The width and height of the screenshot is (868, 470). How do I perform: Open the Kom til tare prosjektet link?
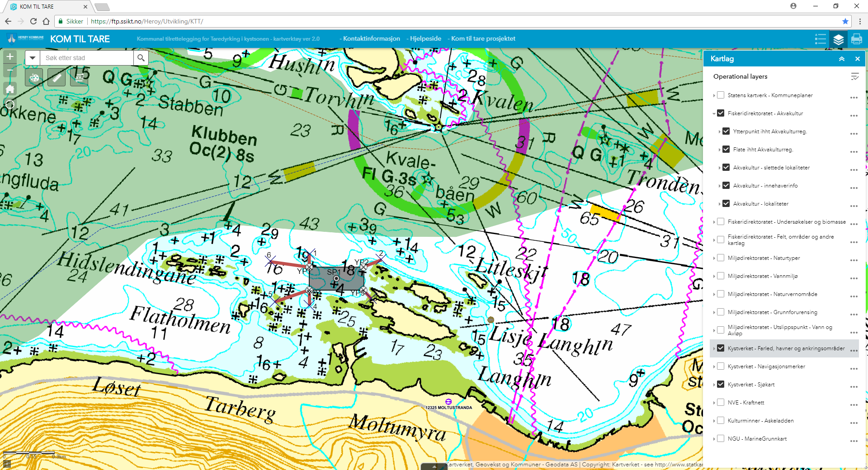tap(483, 38)
